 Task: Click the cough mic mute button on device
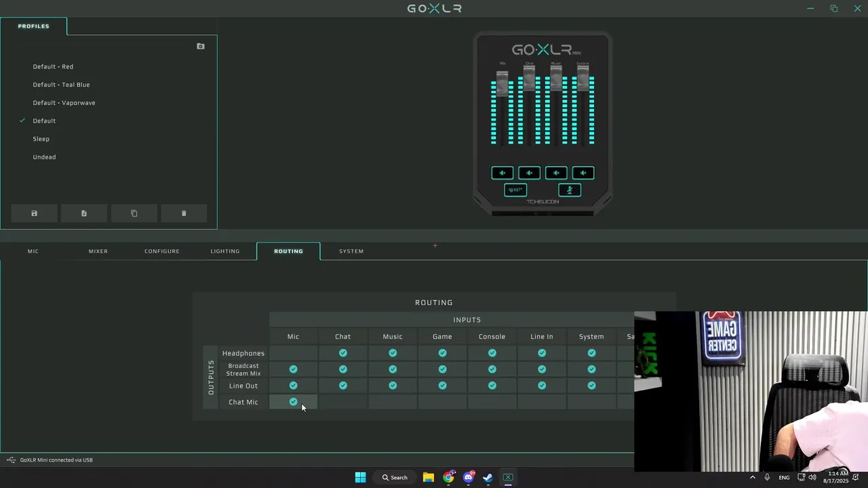click(570, 190)
